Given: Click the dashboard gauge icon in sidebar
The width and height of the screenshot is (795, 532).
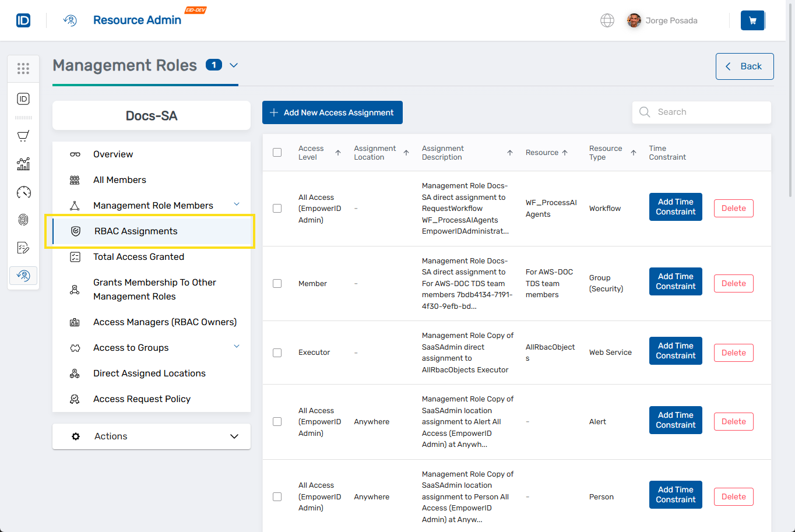Looking at the screenshot, I should click(23, 192).
